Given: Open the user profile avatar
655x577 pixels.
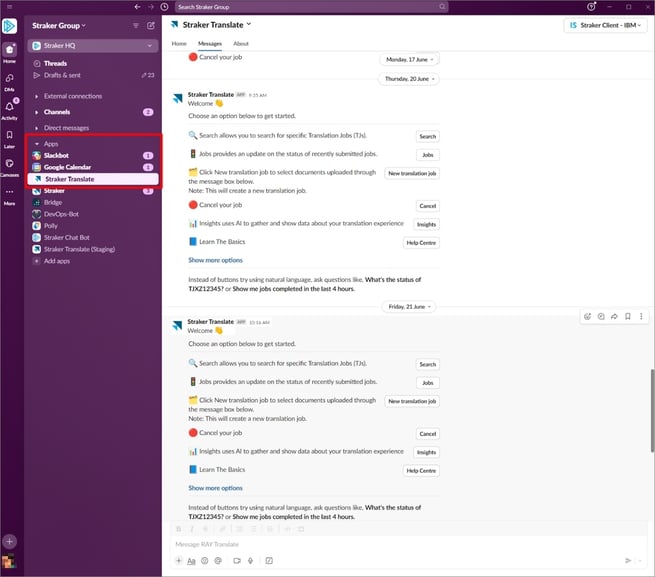Looking at the screenshot, I should tap(8, 561).
